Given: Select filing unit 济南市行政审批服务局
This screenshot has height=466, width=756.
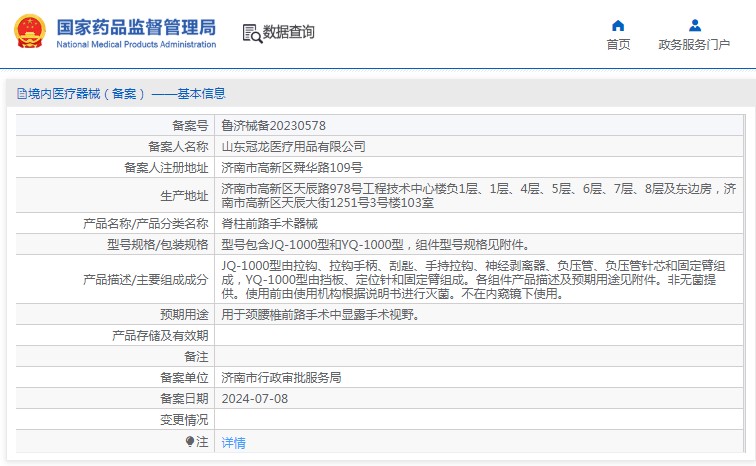Looking at the screenshot, I should pos(281,378).
